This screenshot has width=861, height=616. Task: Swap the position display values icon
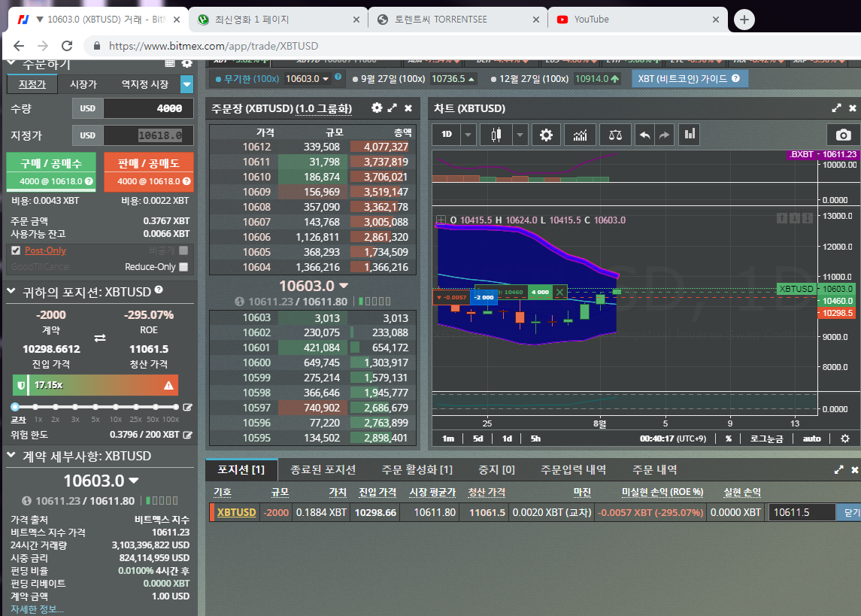[100, 338]
